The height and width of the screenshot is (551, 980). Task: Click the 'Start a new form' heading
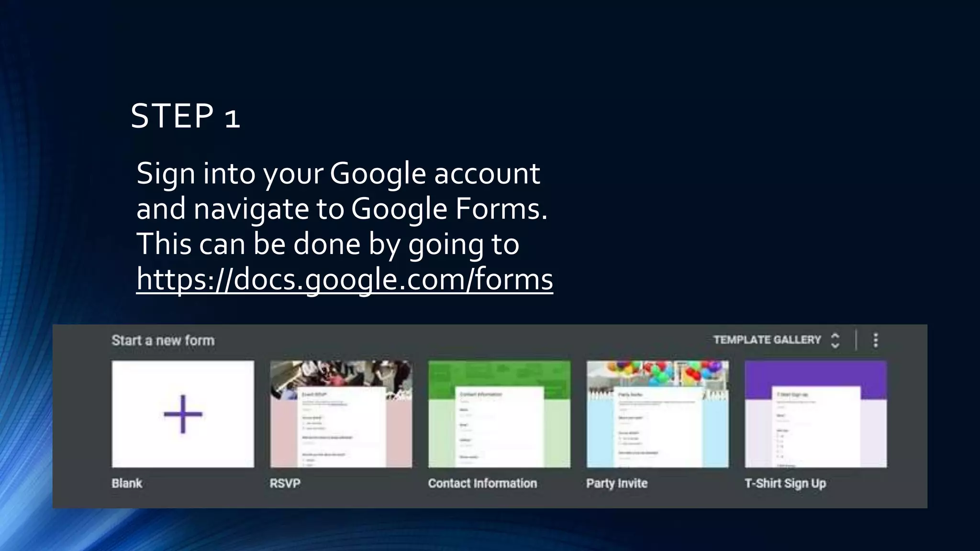163,340
